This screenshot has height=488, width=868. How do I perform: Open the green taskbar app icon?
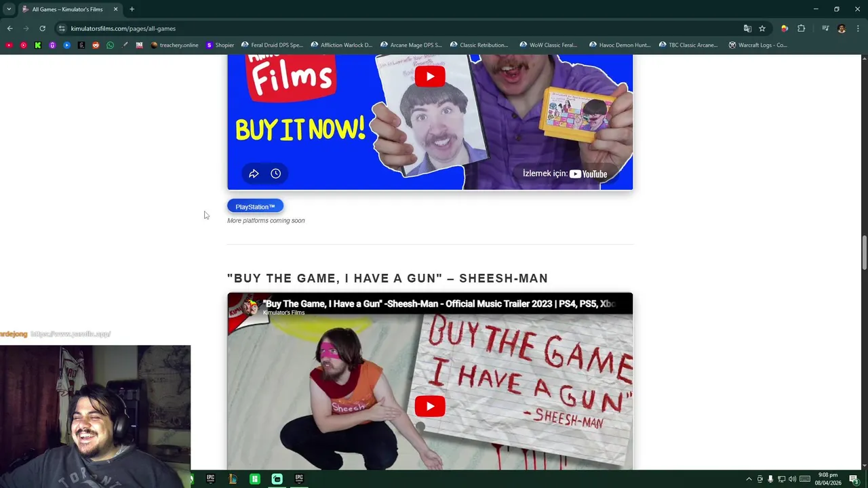point(255,479)
